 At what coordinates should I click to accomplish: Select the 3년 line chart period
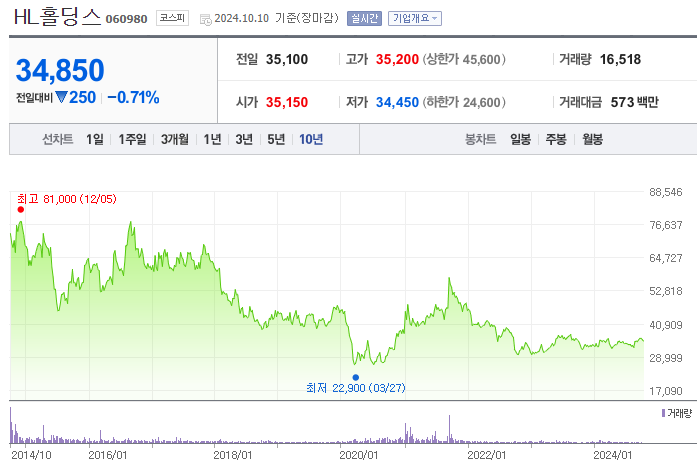point(244,140)
